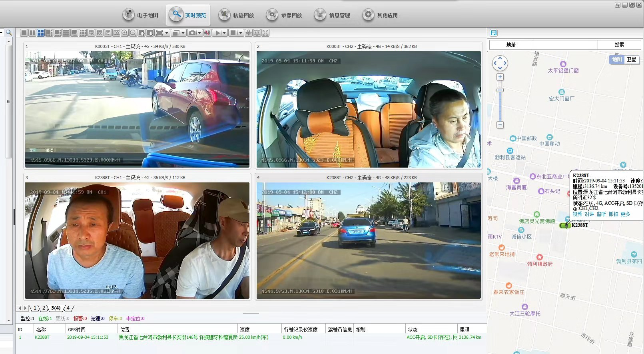
Task: Click the fullscreen expand arrows icon
Action: pos(265,33)
